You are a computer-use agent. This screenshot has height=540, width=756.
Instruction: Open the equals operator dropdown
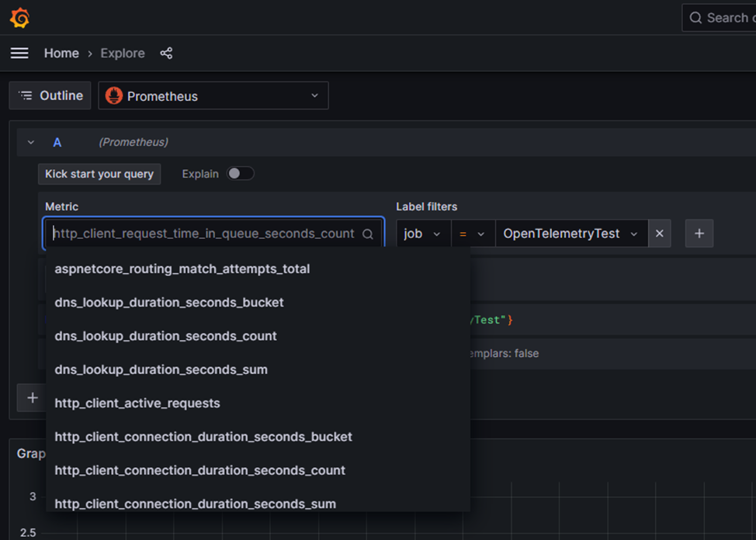click(x=473, y=234)
